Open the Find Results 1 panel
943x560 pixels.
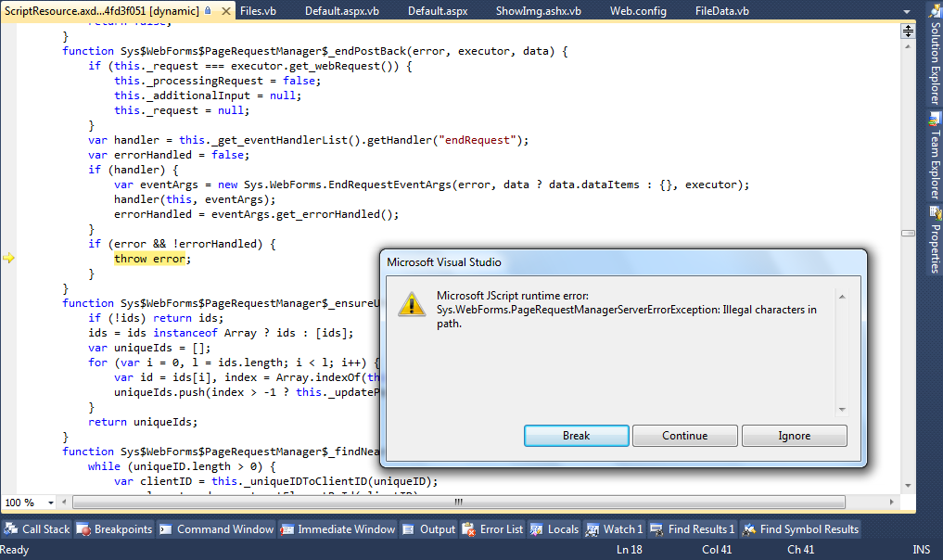click(701, 529)
